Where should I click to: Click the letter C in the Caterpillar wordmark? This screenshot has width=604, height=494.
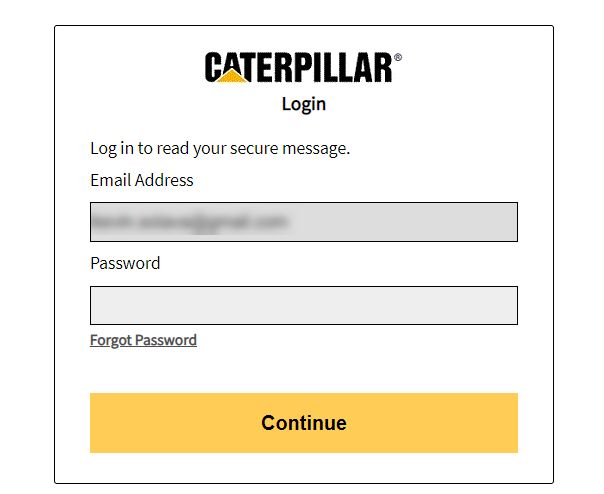click(215, 67)
